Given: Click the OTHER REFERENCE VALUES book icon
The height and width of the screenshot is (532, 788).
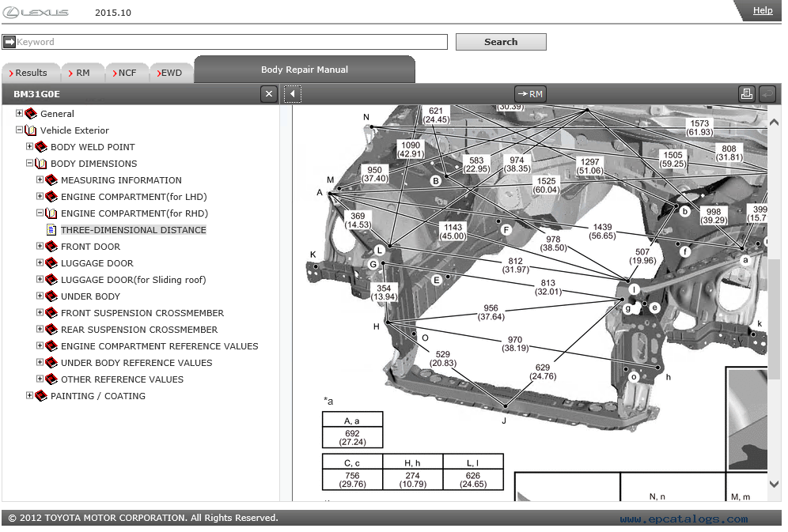Looking at the screenshot, I should (51, 379).
